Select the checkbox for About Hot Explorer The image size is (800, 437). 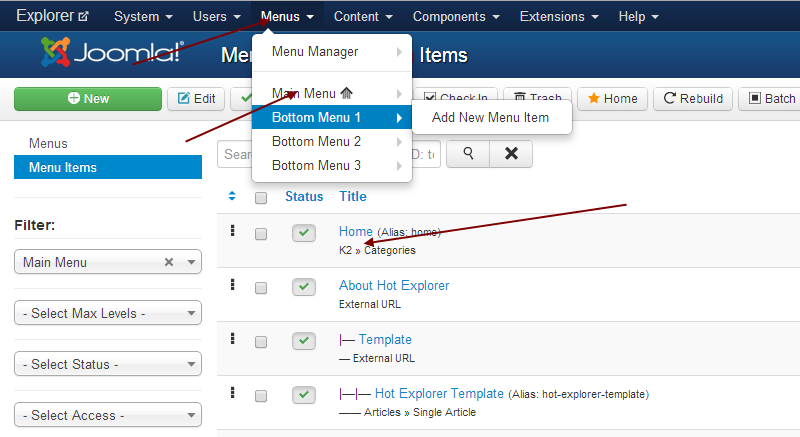tap(261, 288)
